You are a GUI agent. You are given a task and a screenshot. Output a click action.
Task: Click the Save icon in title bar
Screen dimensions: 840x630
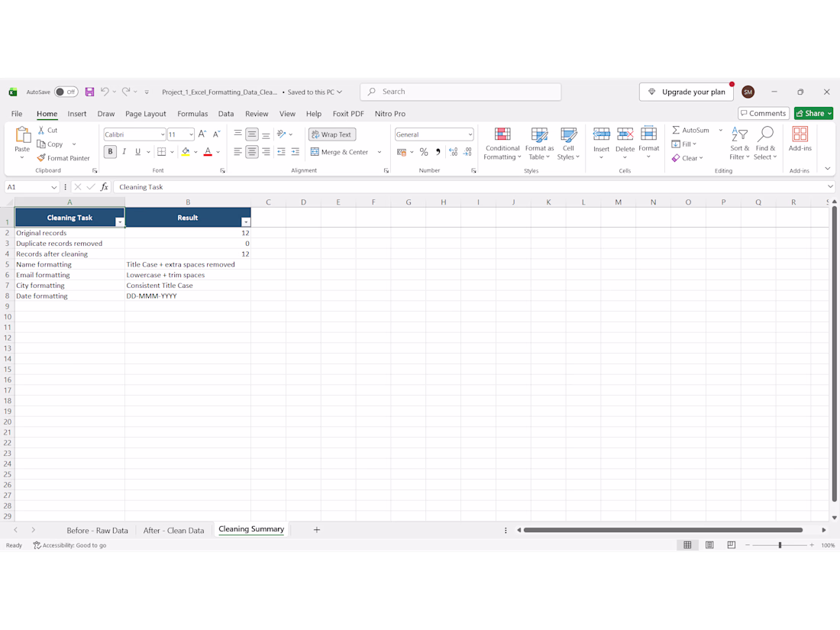point(89,92)
